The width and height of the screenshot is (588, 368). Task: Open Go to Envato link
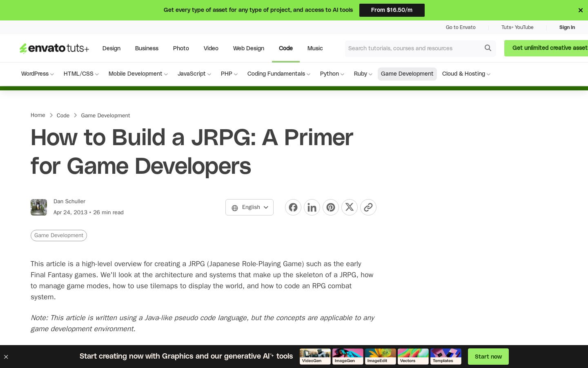tap(461, 27)
